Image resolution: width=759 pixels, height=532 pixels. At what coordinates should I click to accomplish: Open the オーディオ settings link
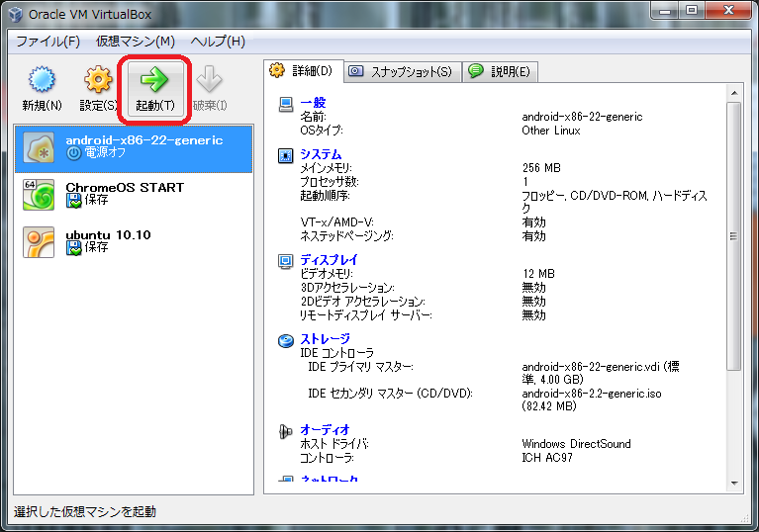pos(325,429)
